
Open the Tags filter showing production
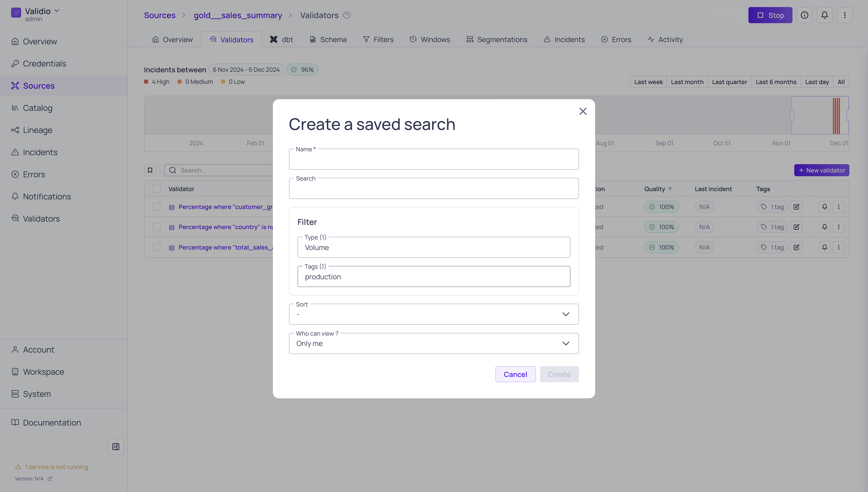click(434, 276)
